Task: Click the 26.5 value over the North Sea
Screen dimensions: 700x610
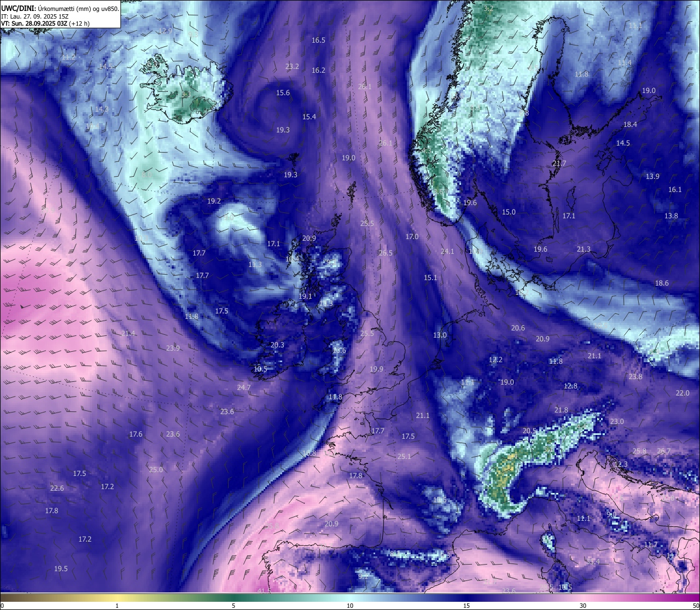Action: tap(386, 253)
